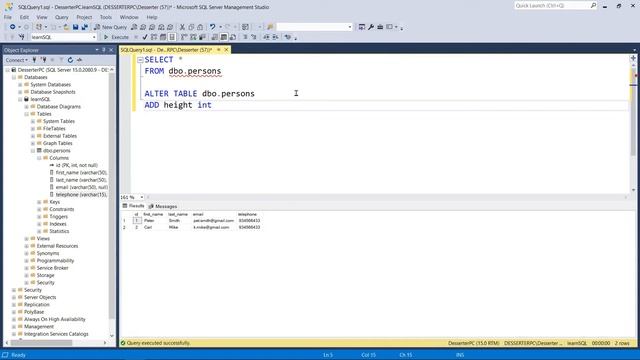Cancel the executing query with the stop icon
Viewport: 640px width, 360px height.
click(136, 37)
